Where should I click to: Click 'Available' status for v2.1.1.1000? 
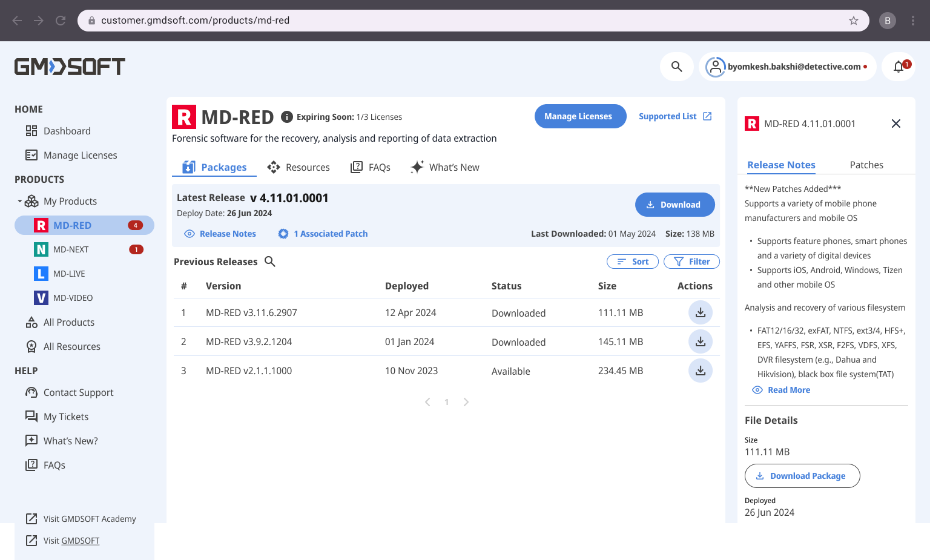(x=510, y=371)
